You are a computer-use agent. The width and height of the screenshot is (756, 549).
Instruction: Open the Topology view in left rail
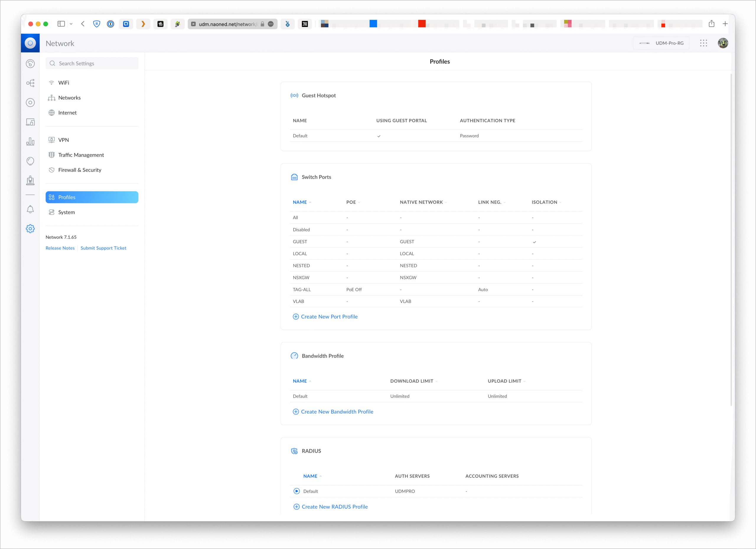pyautogui.click(x=30, y=83)
